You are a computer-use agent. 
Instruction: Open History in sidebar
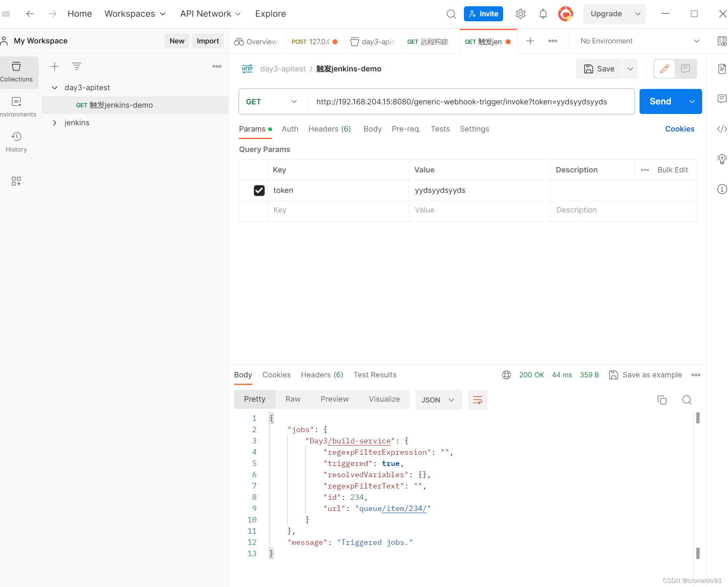pos(17,142)
